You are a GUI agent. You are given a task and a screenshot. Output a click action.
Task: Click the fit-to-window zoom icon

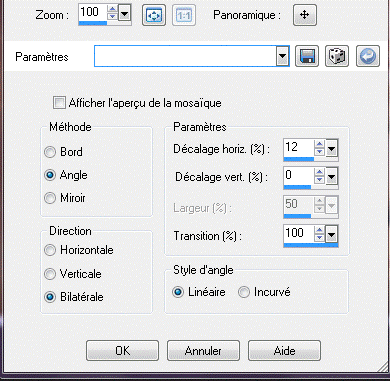[x=154, y=15]
